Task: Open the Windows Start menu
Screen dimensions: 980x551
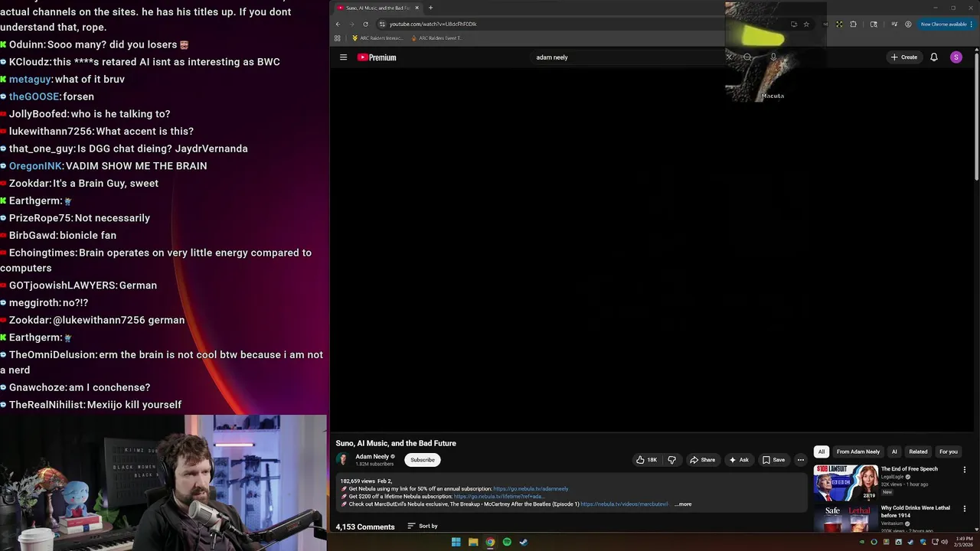Action: tap(456, 543)
